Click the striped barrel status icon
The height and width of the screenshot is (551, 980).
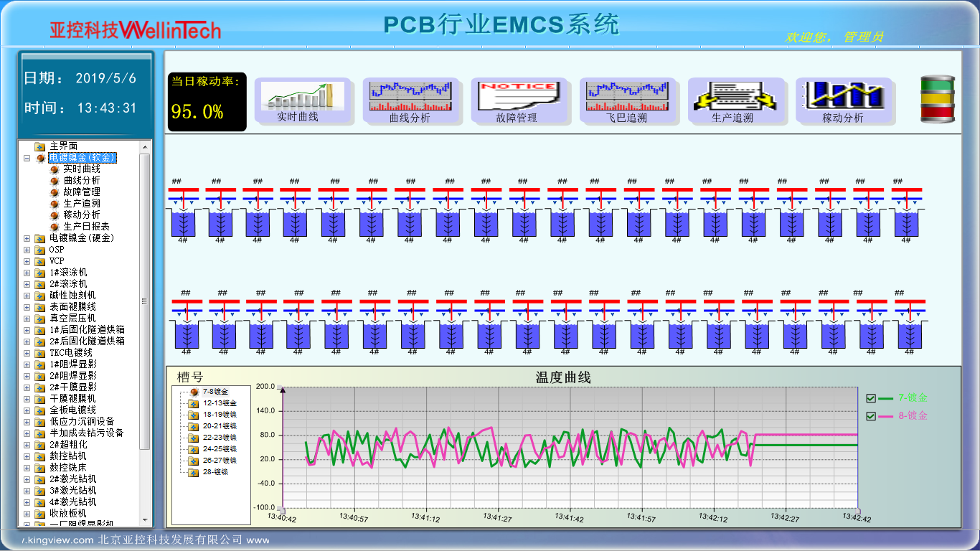click(x=938, y=99)
